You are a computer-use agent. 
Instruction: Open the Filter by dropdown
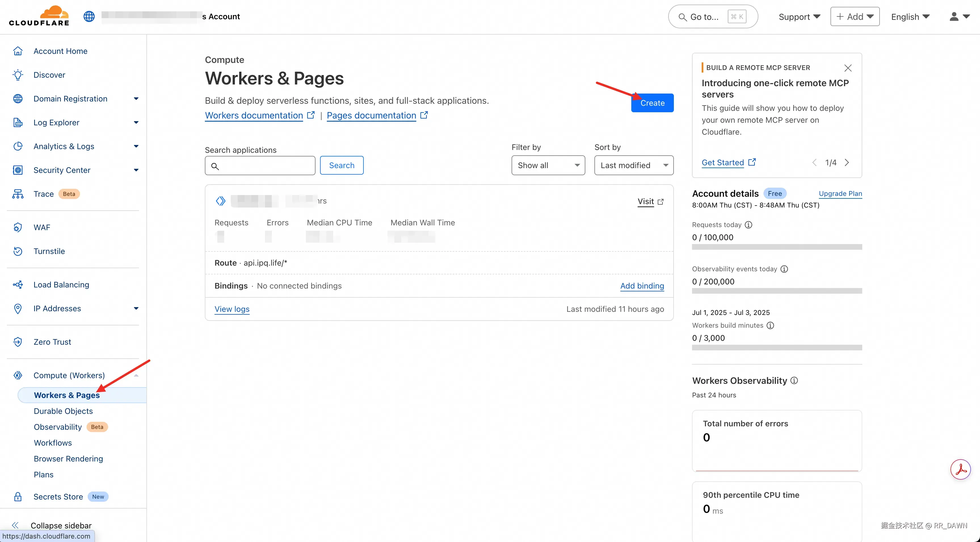(548, 165)
